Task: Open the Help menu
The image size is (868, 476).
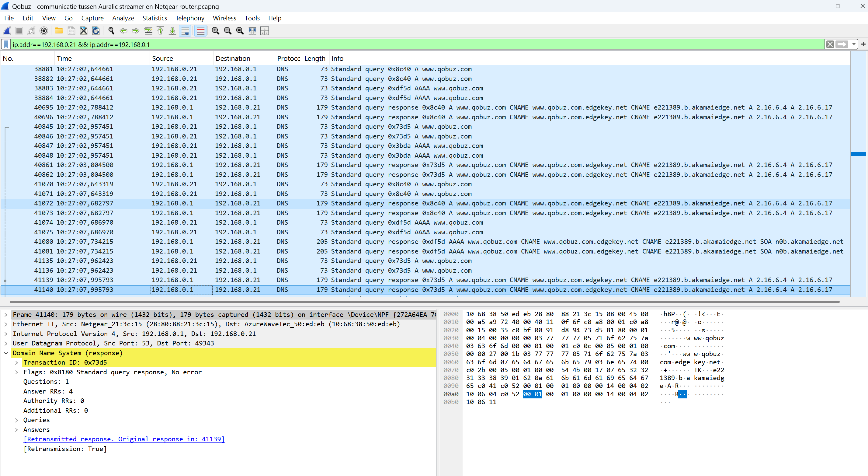Action: click(x=275, y=18)
